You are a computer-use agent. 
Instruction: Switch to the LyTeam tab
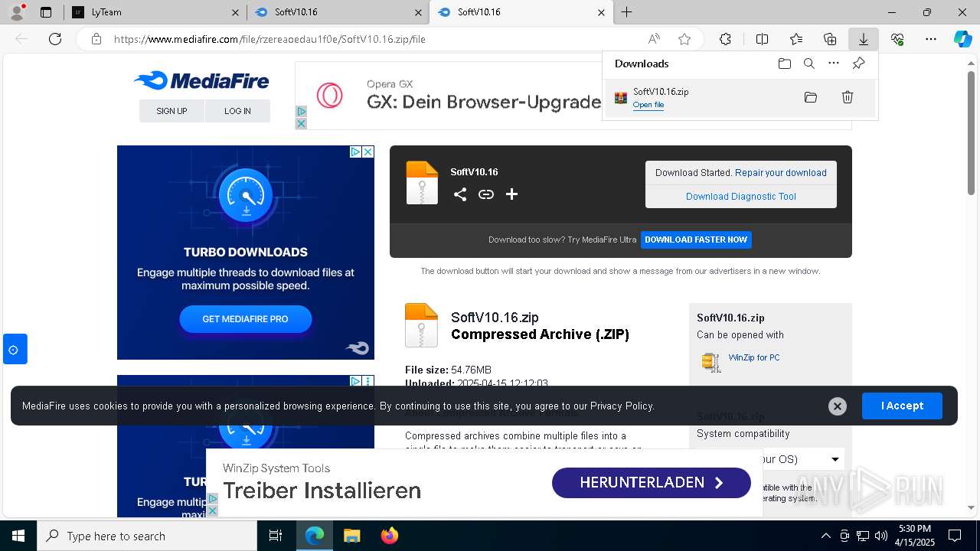coord(155,12)
